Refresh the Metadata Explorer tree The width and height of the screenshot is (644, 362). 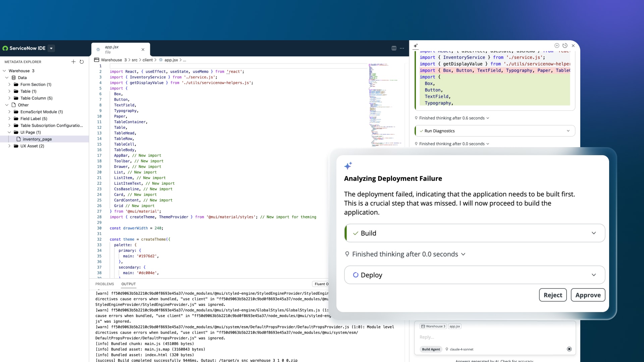point(82,62)
